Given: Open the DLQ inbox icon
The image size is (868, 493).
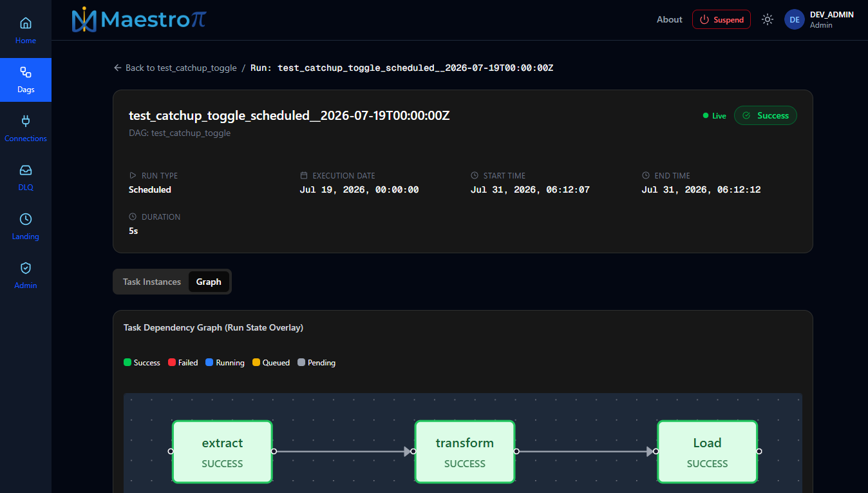Looking at the screenshot, I should 26,170.
